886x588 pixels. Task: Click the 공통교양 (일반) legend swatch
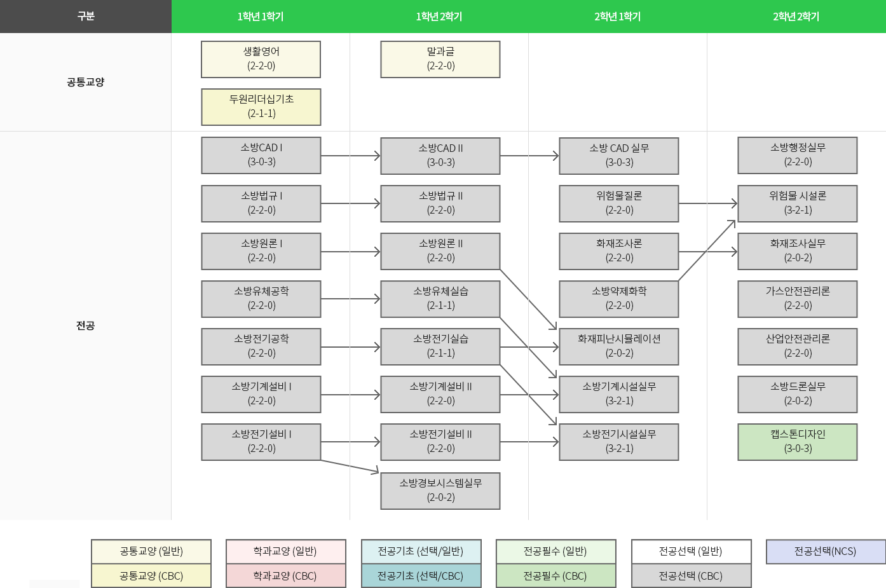coord(151,551)
